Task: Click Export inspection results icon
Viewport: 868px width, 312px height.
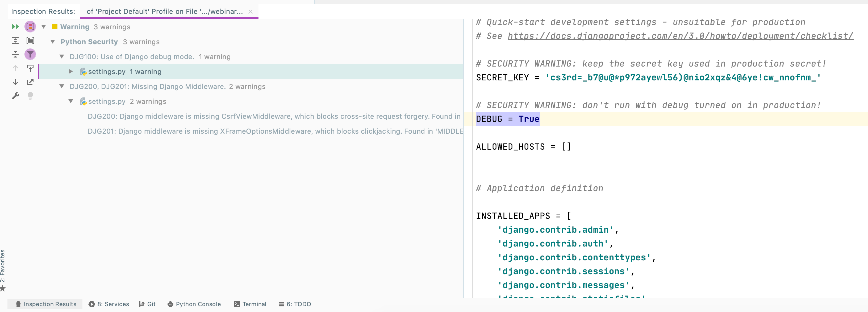Action: click(30, 82)
